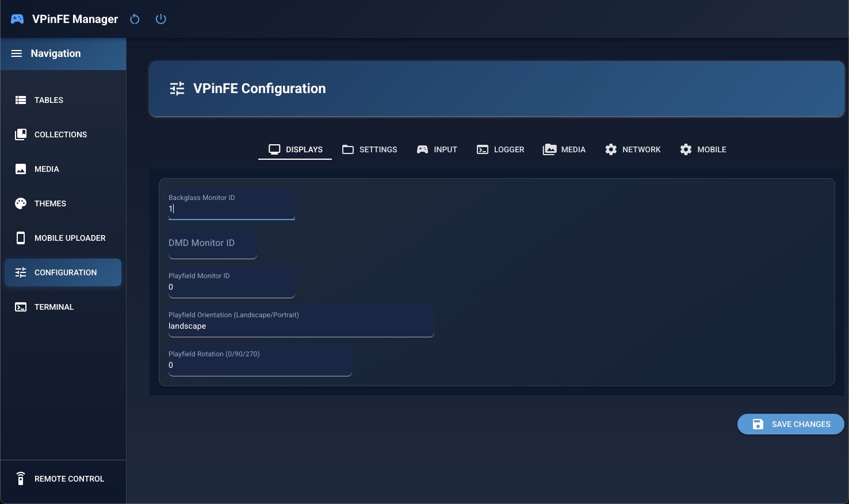Image resolution: width=849 pixels, height=504 pixels.
Task: Open the Mobile tab
Action: point(703,149)
